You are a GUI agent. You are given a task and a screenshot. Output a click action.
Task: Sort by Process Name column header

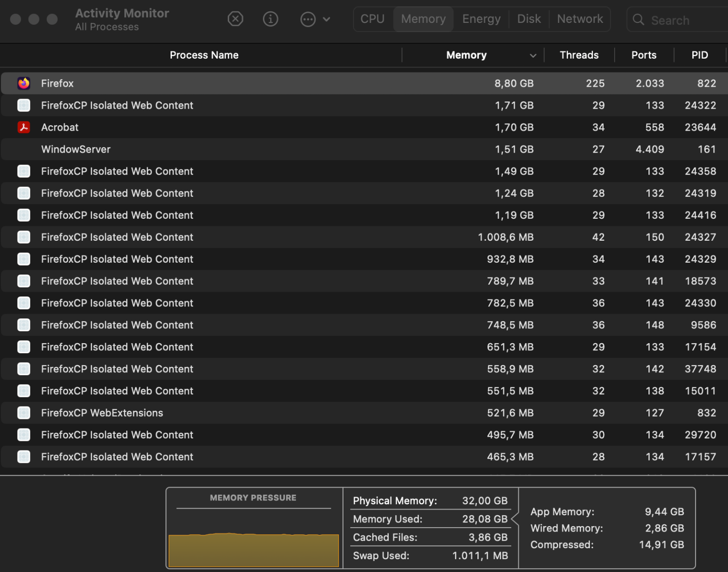coord(204,55)
